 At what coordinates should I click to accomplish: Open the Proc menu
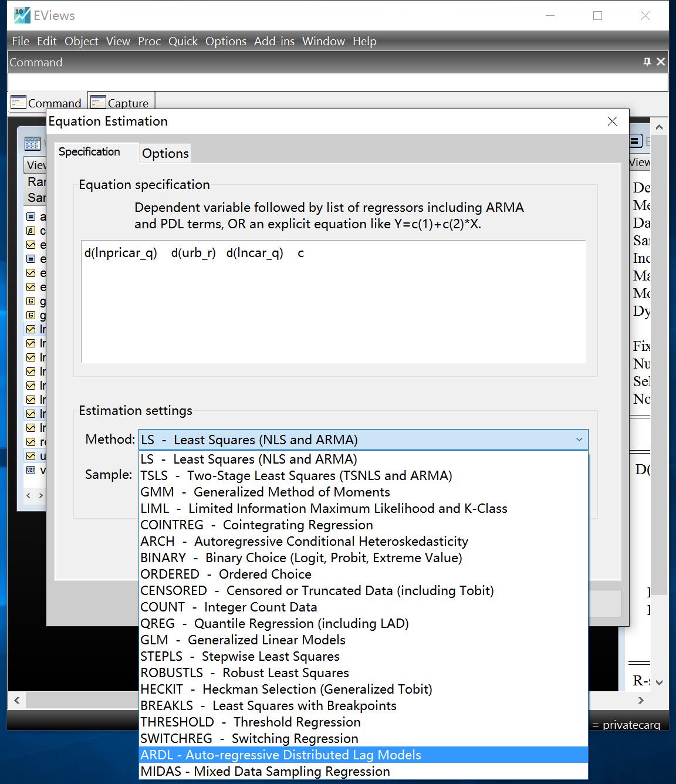[x=150, y=41]
